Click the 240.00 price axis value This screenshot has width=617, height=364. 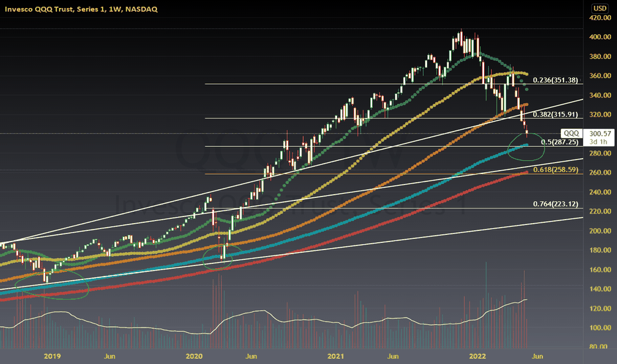(x=600, y=192)
